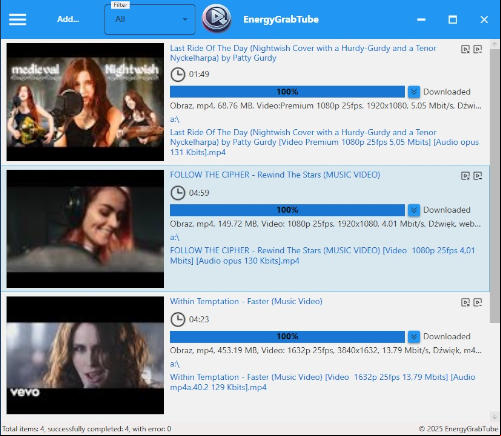Click the Last Ride 100% progress bar
The width and height of the screenshot is (501, 436).
click(x=287, y=92)
